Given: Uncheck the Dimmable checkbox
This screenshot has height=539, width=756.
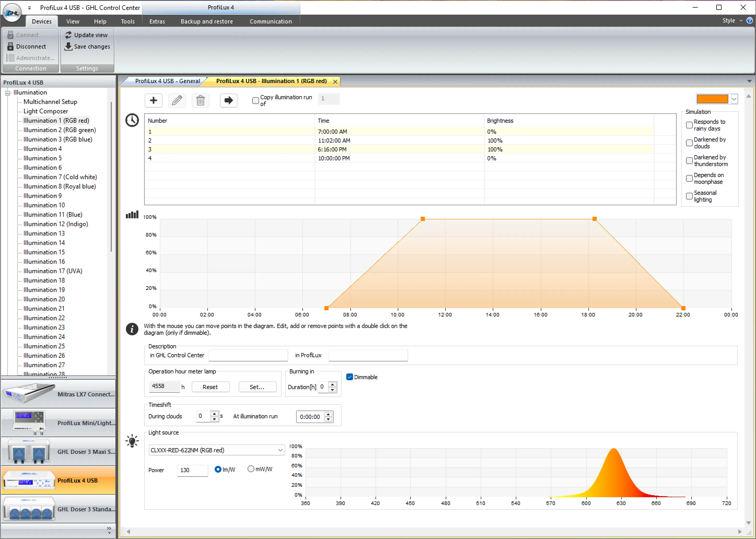Looking at the screenshot, I should [x=349, y=377].
